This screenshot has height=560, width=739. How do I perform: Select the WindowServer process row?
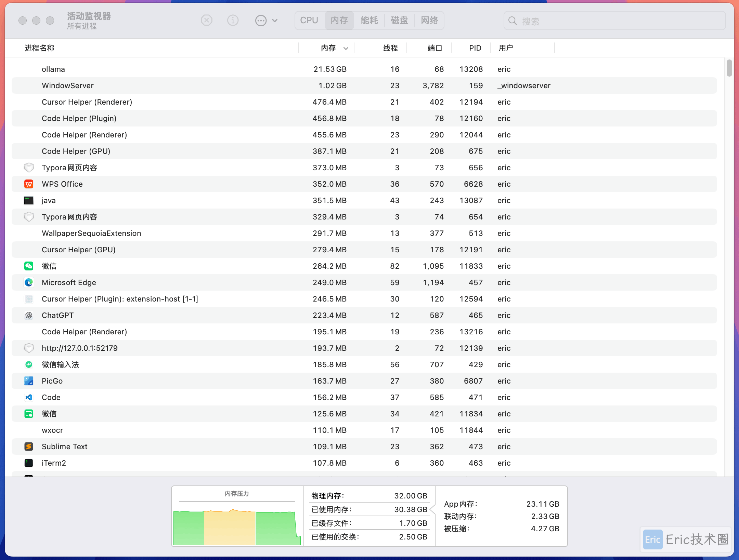[364, 85]
